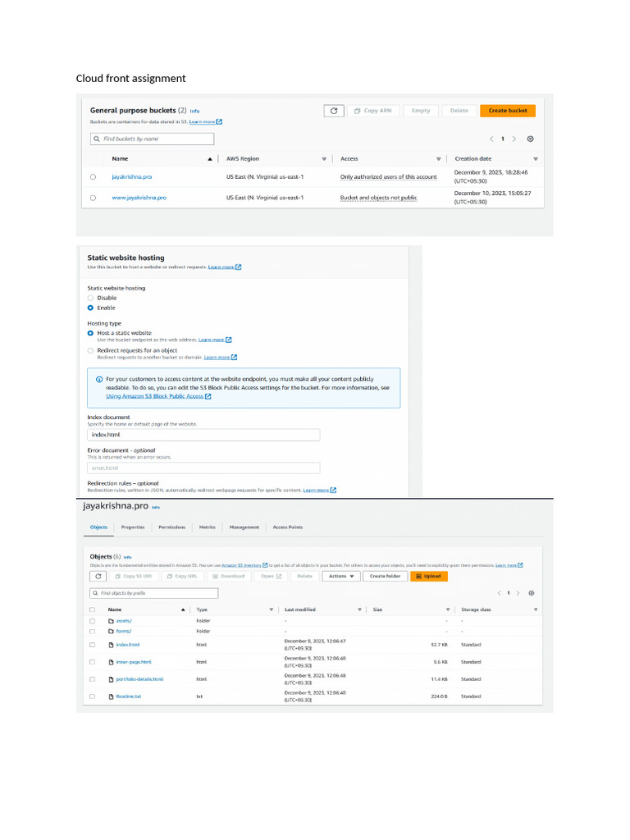Toggle select-all objects checkbox in header
Image resolution: width=630 pixels, height=840 pixels.
click(92, 609)
